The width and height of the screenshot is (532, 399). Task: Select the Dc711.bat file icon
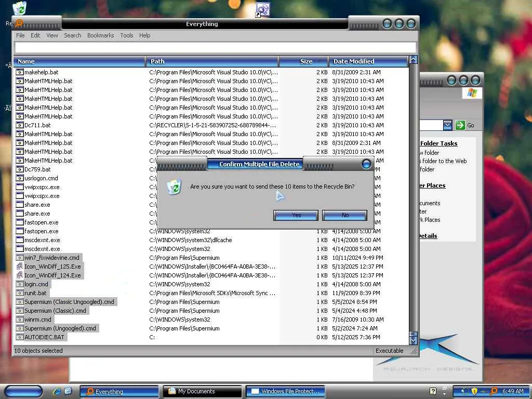20,125
